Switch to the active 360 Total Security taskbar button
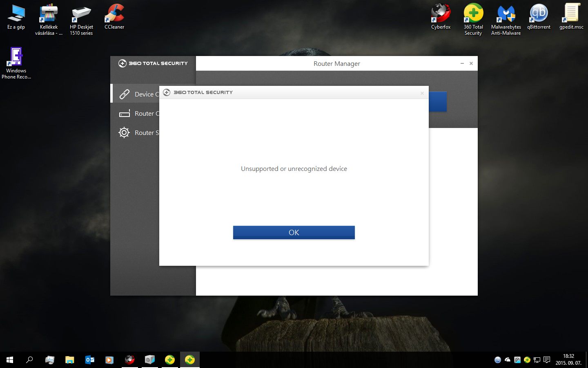Screen dimensions: 588x368 click(190, 360)
